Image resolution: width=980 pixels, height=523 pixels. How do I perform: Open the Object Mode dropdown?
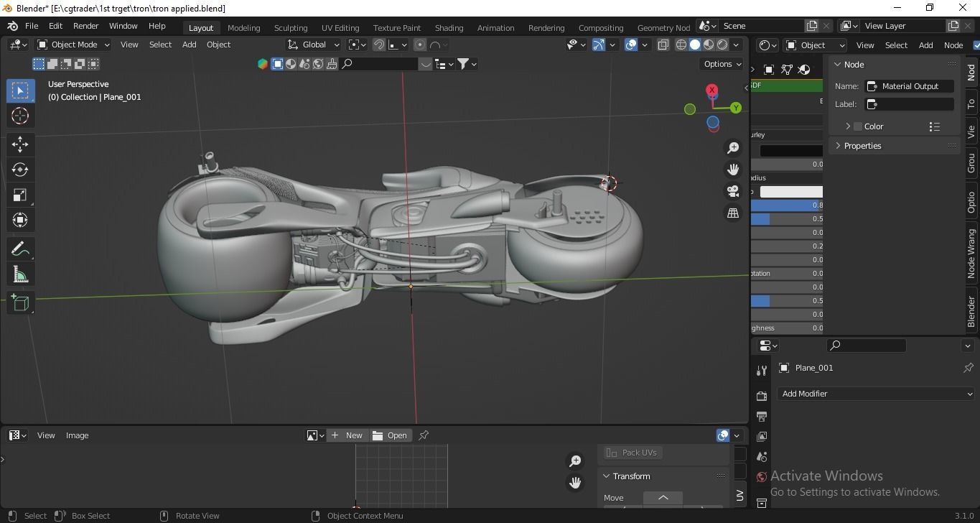(73, 45)
